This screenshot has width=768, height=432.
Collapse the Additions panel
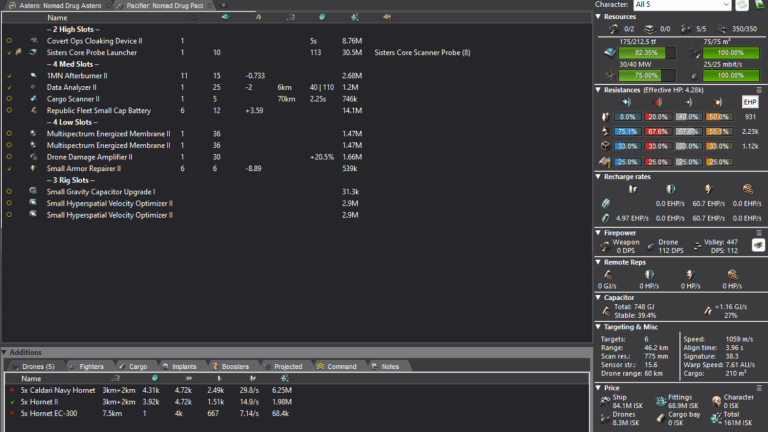click(x=5, y=353)
